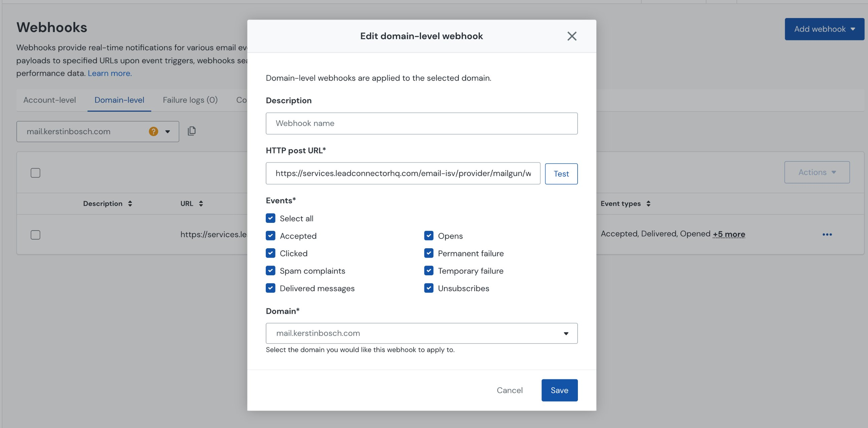Open the Domain dropdown in the dialog
The image size is (868, 428).
[422, 333]
